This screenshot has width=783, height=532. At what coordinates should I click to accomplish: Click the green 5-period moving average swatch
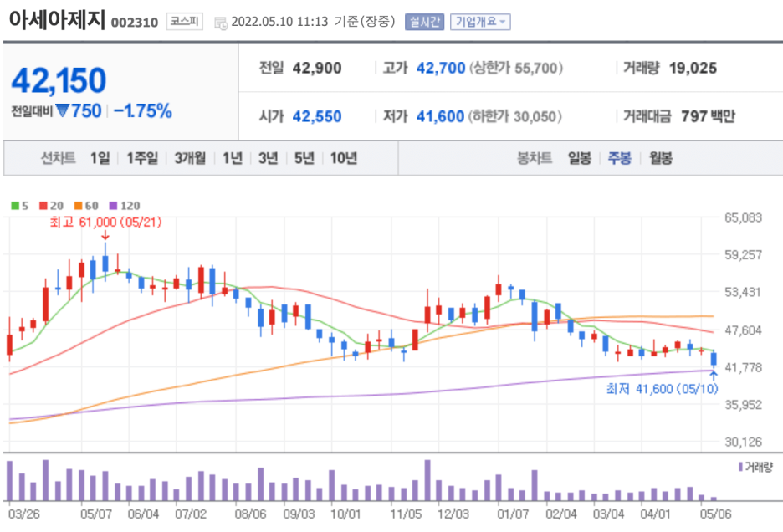coord(15,206)
